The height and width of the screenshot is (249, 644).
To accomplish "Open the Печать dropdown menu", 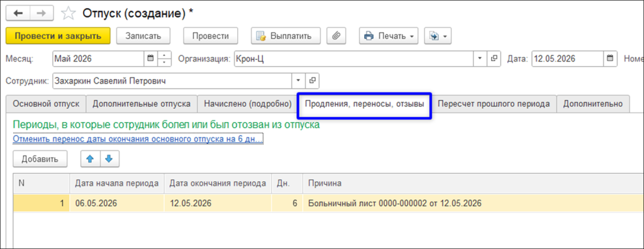I will coord(389,36).
